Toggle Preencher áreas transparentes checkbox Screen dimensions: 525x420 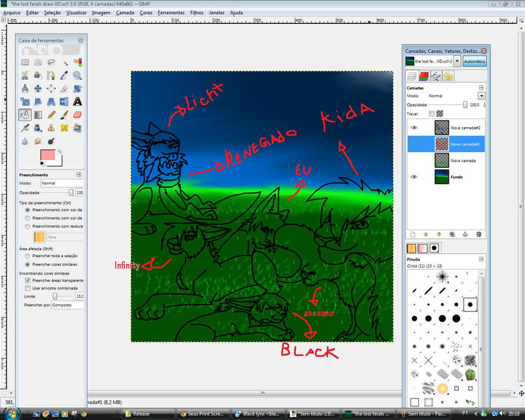(x=28, y=281)
